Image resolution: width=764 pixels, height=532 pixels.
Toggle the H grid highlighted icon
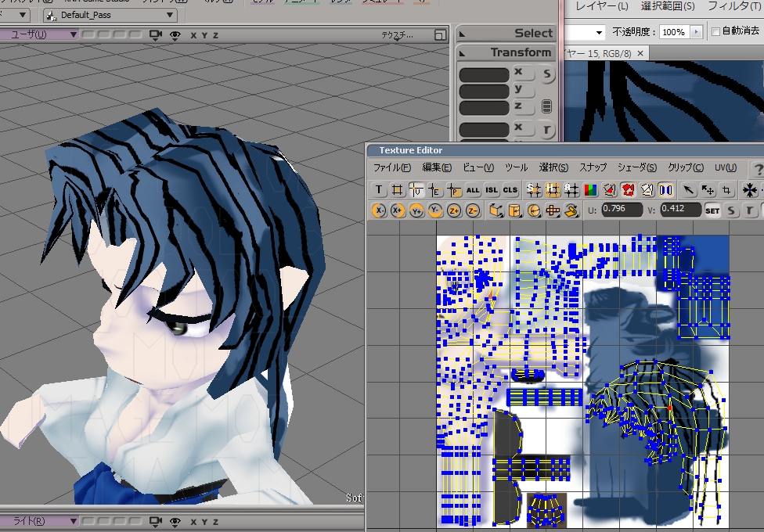click(553, 190)
